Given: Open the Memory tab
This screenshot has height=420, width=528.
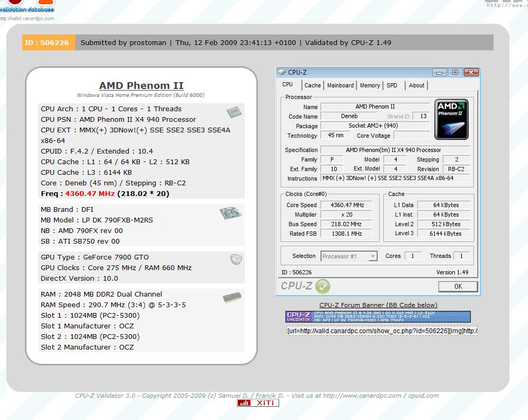Looking at the screenshot, I should point(370,85).
